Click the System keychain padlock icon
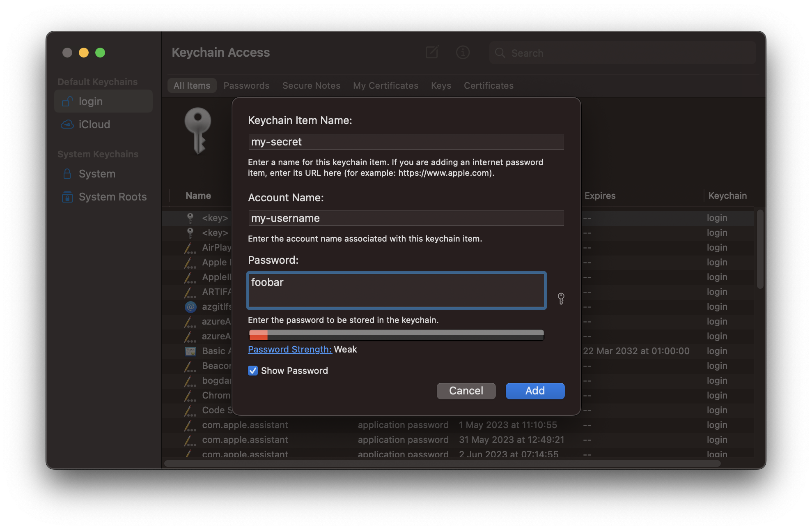Screen dimensions: 812x530 (x=67, y=174)
